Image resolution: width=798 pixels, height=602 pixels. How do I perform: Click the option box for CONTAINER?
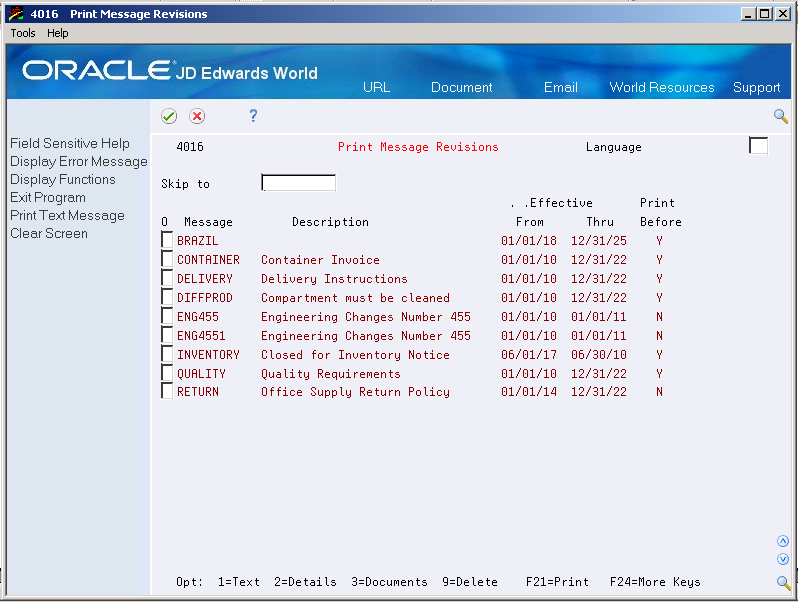pos(167,259)
